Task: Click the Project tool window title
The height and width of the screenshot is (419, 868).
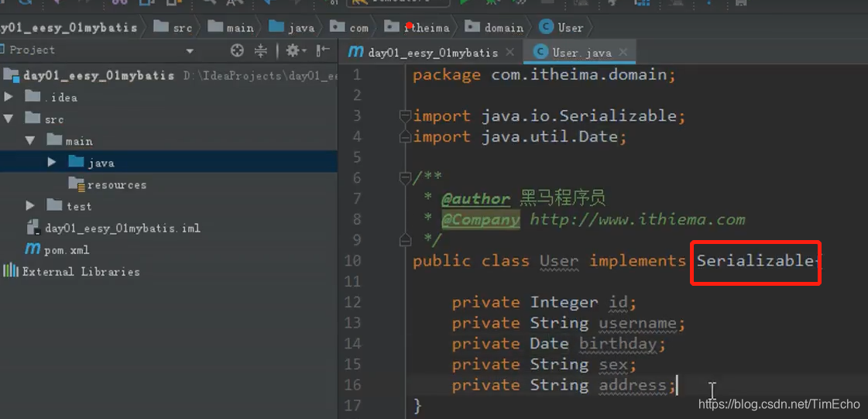Action: 32,50
